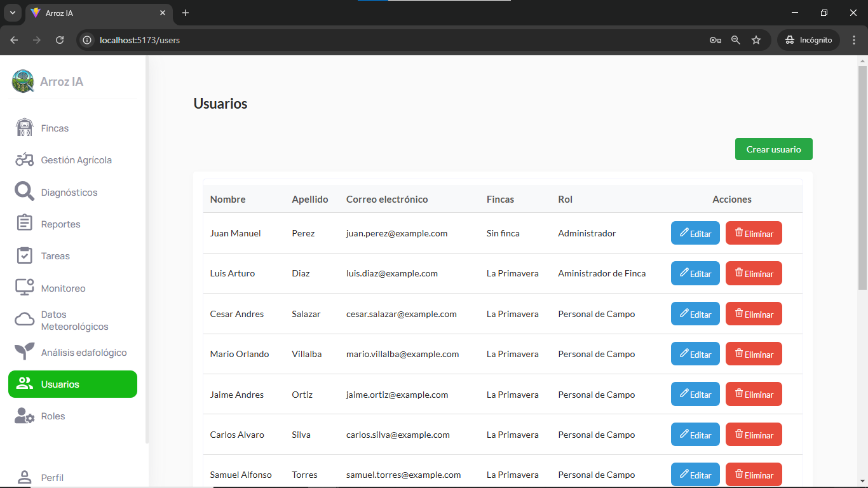Edit user Luis Arturo Diaz

695,273
